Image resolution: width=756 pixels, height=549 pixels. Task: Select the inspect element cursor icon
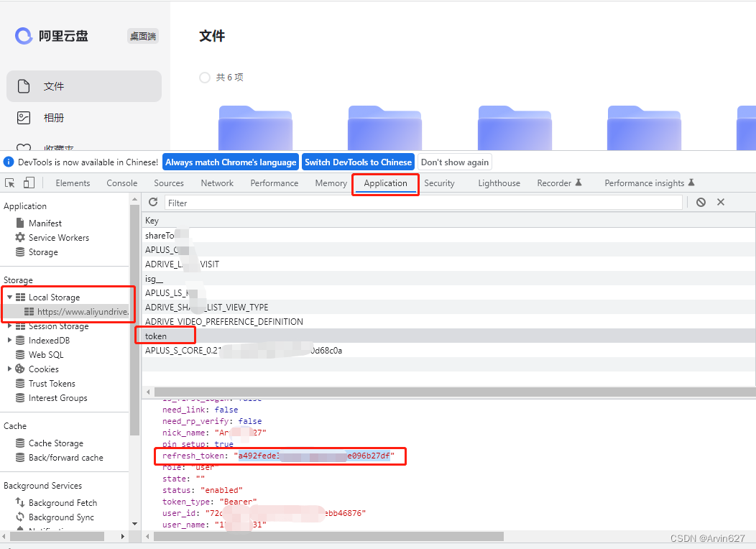tap(9, 183)
